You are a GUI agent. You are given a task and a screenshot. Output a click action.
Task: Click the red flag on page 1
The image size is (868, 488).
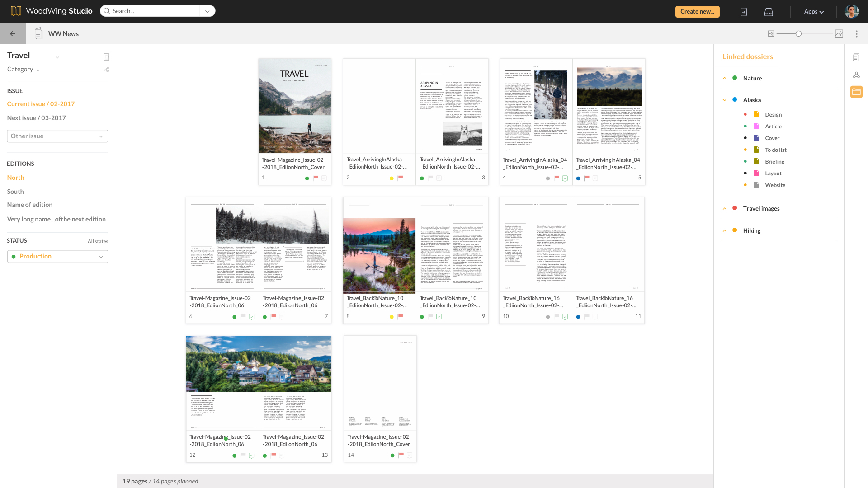click(x=316, y=178)
